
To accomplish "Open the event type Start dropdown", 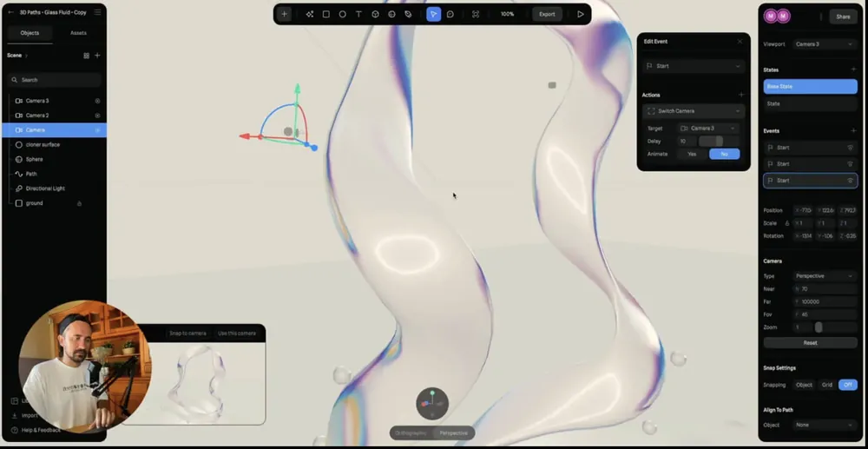I will tap(693, 66).
